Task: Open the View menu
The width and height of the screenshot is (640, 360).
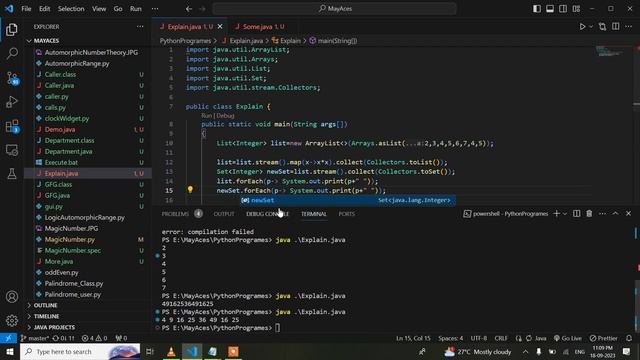Action: coord(99,9)
